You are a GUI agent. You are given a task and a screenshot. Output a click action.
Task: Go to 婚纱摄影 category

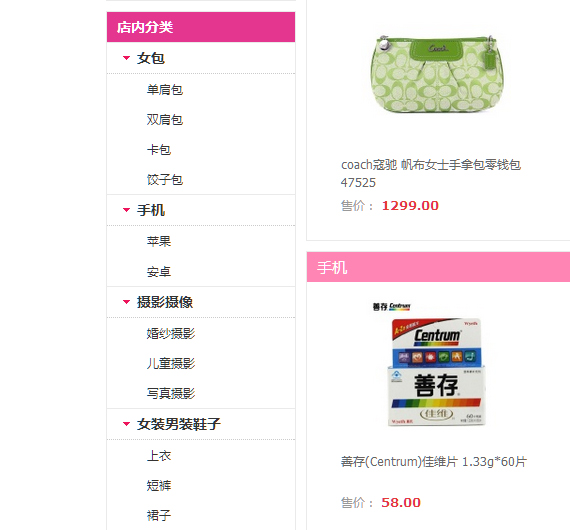(171, 333)
